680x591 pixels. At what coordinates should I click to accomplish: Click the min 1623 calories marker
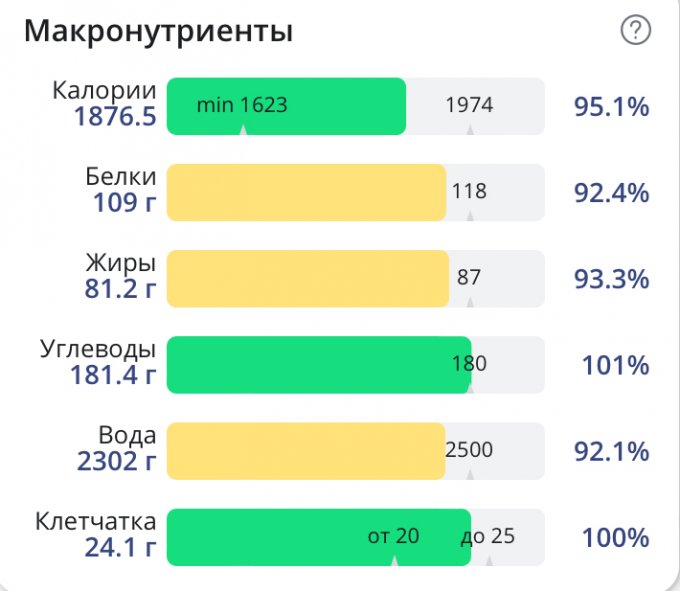[242, 105]
